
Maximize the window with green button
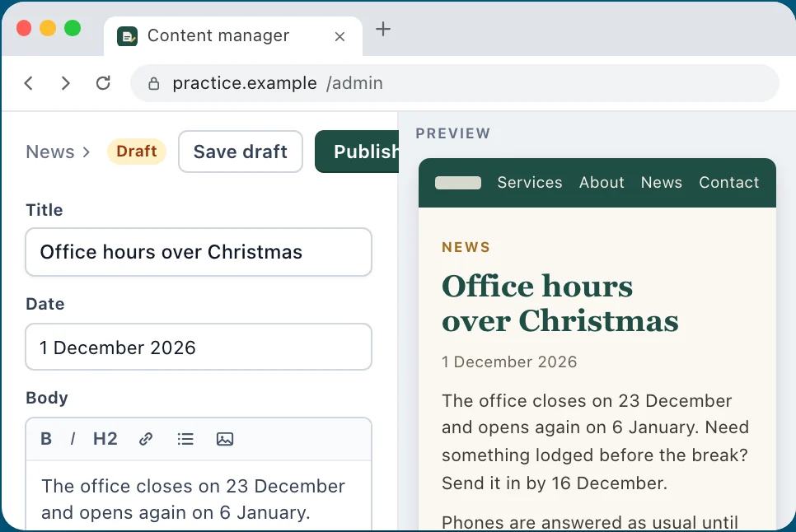point(73,28)
